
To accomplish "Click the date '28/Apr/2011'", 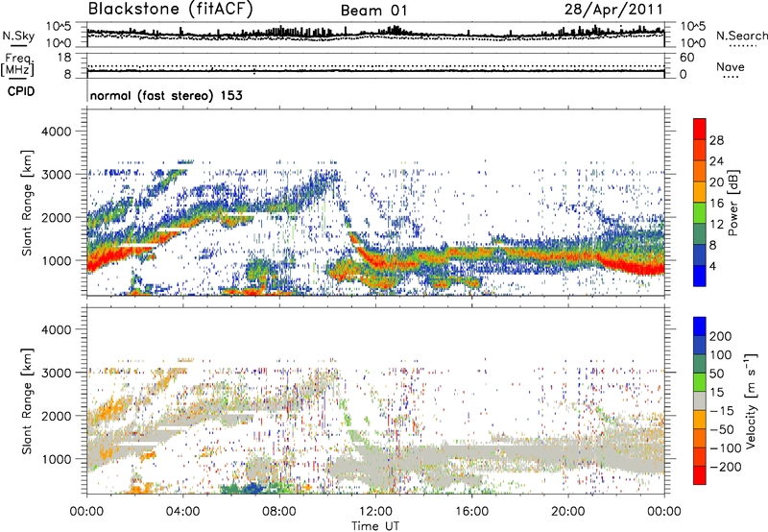I will [x=613, y=10].
